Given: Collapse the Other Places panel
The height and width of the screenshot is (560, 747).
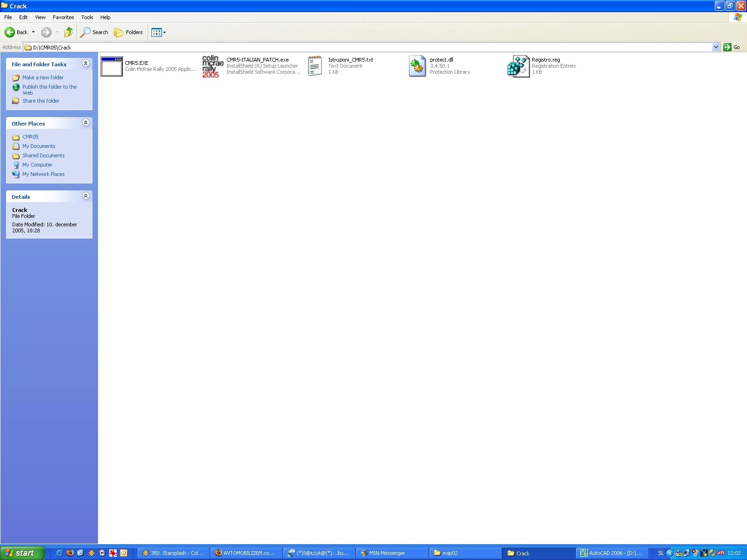Looking at the screenshot, I should point(85,123).
